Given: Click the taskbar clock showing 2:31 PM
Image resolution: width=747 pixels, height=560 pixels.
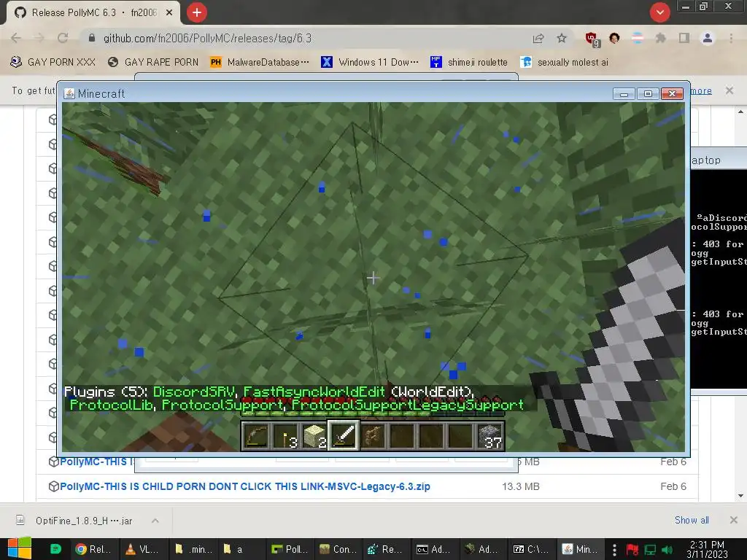Looking at the screenshot, I should (x=707, y=549).
